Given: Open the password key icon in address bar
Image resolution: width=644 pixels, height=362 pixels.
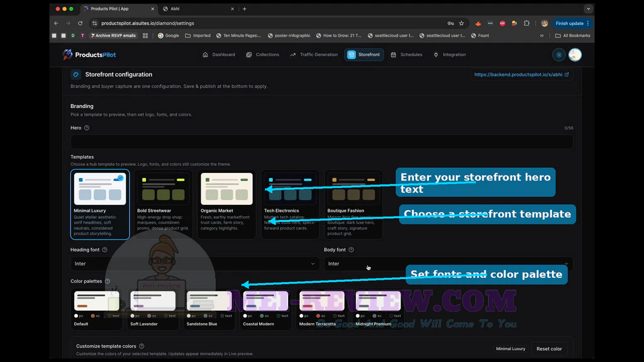Looking at the screenshot, I should tap(450, 23).
